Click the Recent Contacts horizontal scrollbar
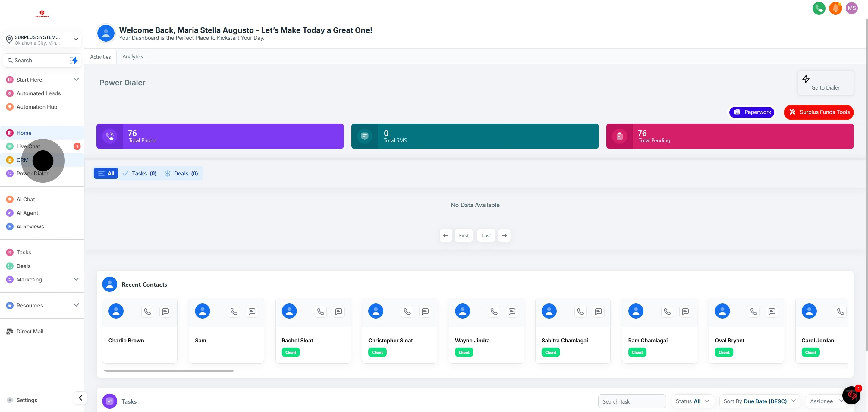 (x=168, y=370)
